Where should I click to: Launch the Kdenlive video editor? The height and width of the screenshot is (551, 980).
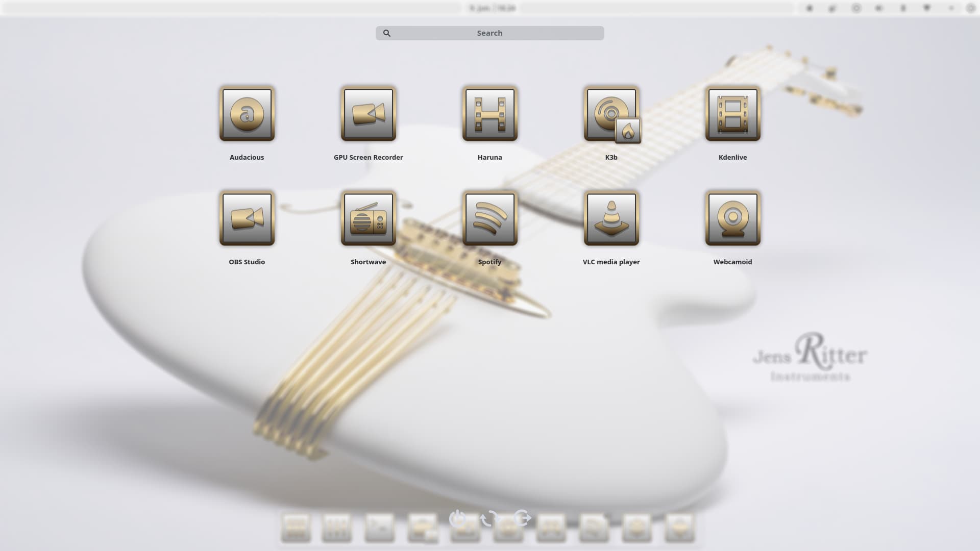point(733,114)
